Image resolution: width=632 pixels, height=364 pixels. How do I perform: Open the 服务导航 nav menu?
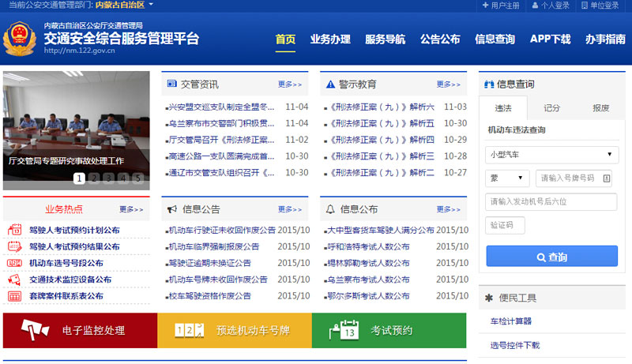coord(385,39)
